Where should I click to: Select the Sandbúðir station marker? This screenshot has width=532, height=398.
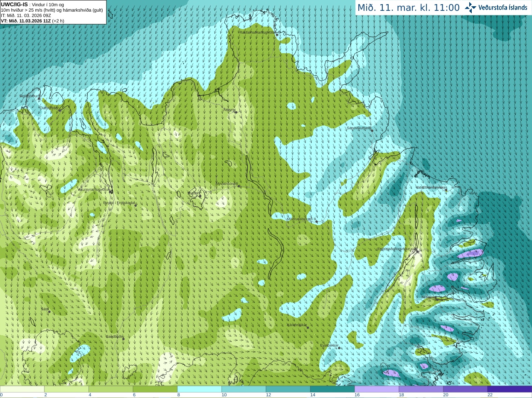pos(123,339)
